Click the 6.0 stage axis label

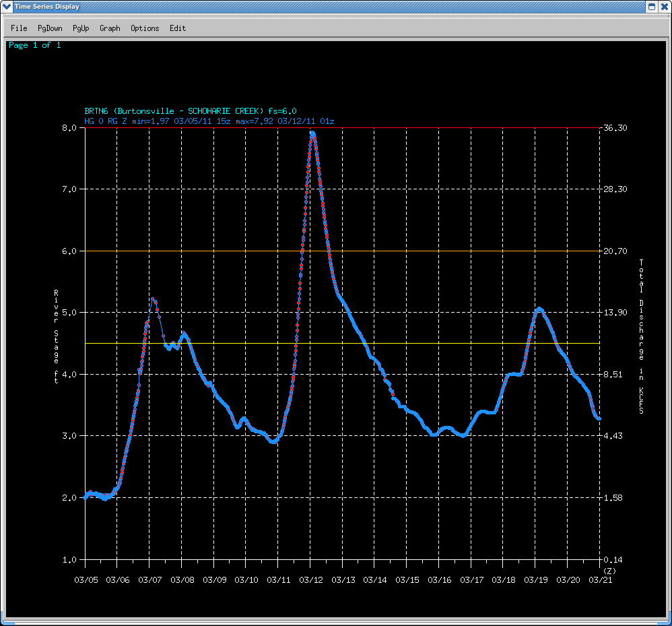(69, 251)
